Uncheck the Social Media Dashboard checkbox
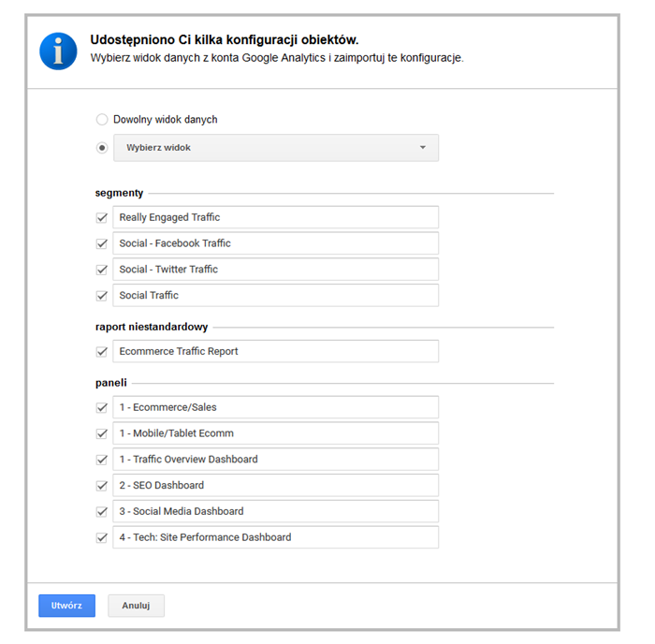 (x=102, y=512)
